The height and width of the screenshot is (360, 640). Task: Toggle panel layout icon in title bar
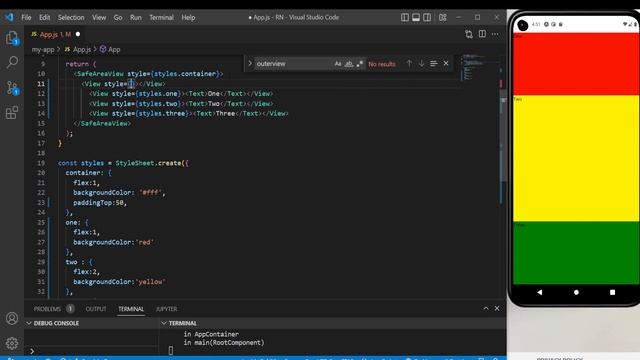(x=416, y=17)
